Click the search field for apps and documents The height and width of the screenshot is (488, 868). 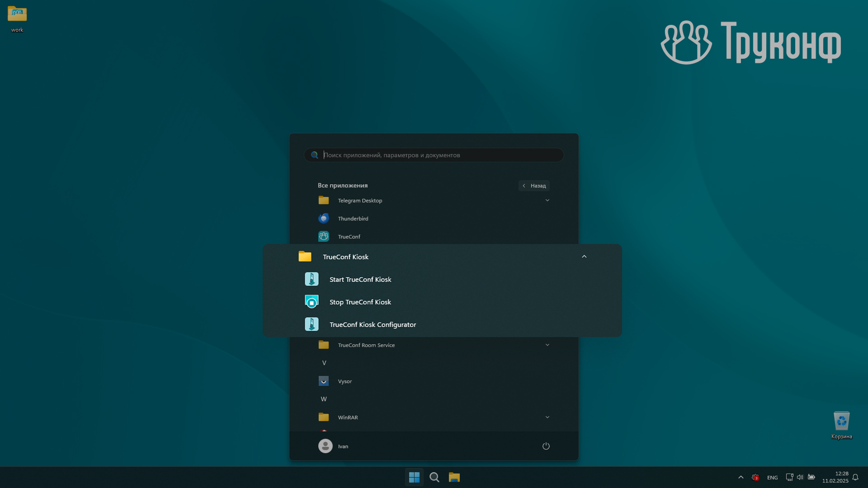[434, 155]
